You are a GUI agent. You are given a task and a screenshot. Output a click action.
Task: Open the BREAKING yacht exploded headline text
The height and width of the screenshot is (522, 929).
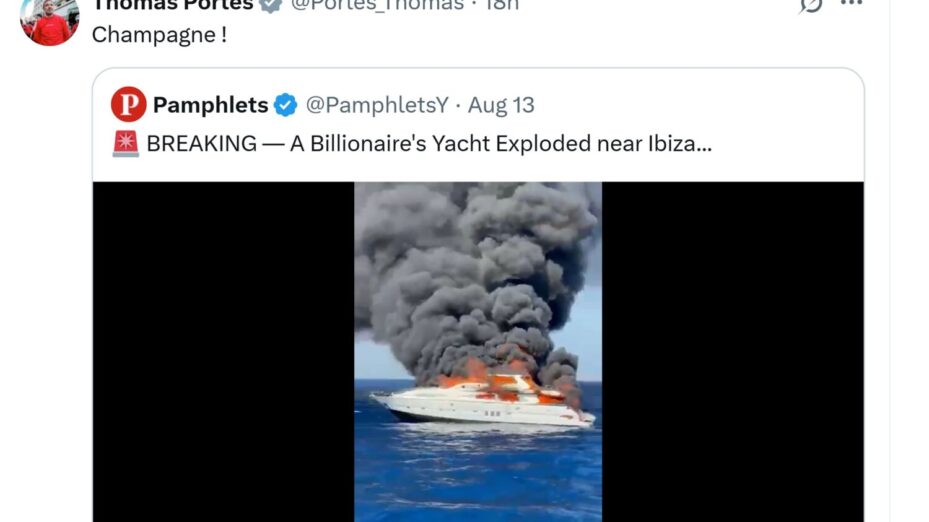(429, 144)
